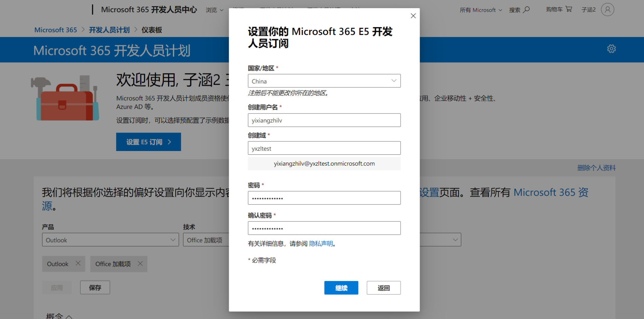Click the 创建域 input field
This screenshot has height=319, width=644.
[324, 148]
